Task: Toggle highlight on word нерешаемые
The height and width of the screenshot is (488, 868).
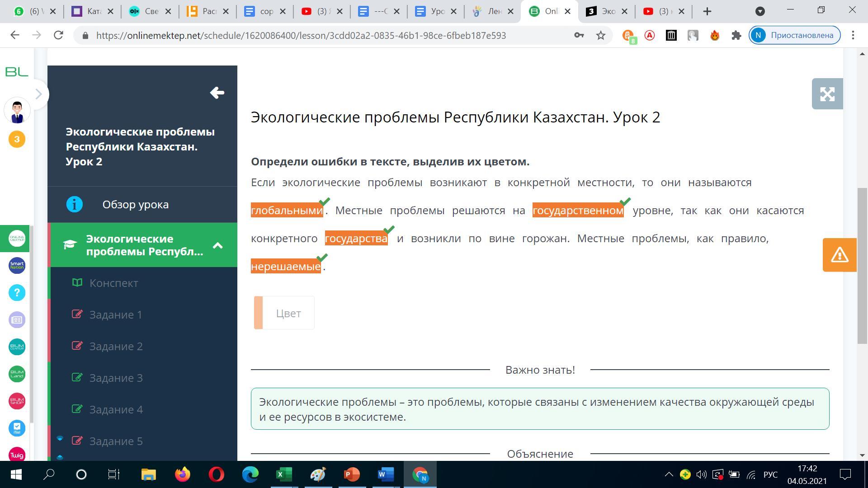Action: pyautogui.click(x=286, y=267)
